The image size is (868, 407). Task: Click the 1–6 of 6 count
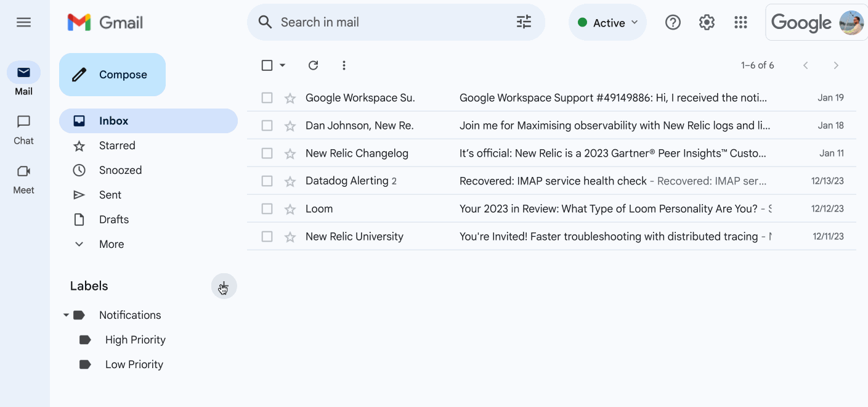pyautogui.click(x=757, y=65)
